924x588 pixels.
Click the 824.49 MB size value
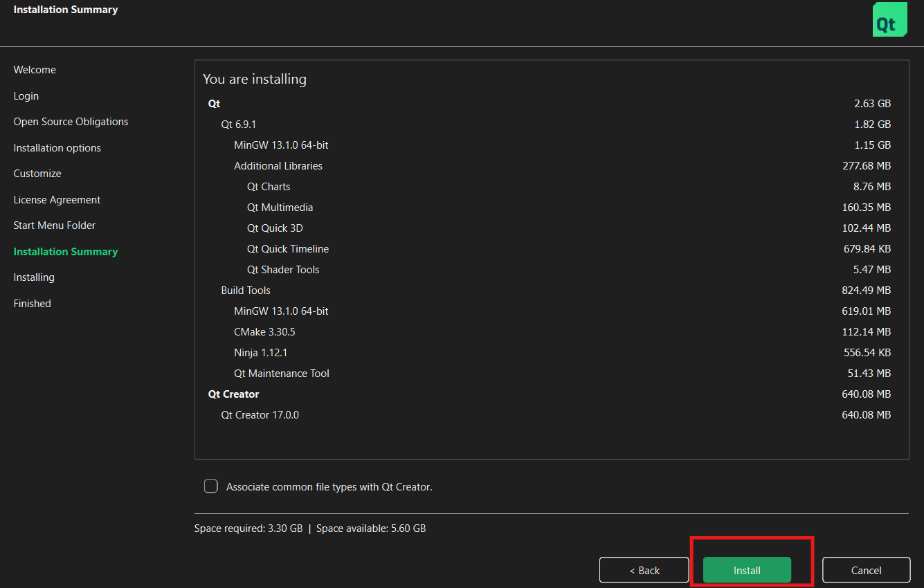point(867,291)
